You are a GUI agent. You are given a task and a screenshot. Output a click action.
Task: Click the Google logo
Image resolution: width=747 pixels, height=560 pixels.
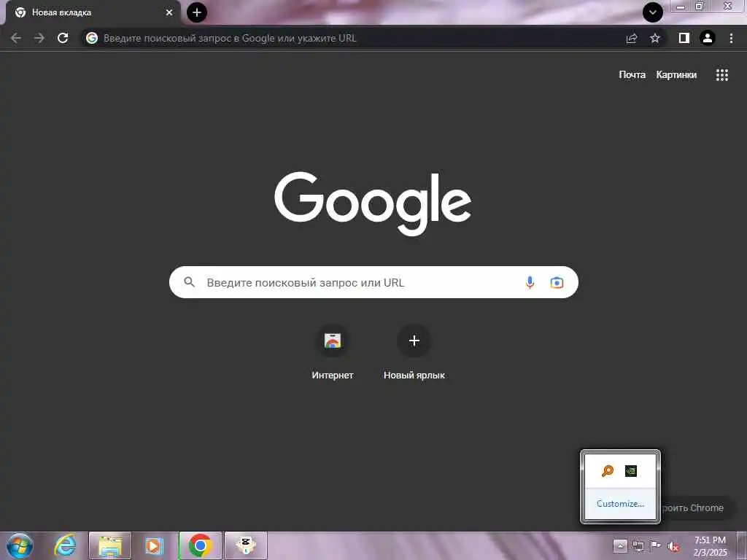point(373,203)
